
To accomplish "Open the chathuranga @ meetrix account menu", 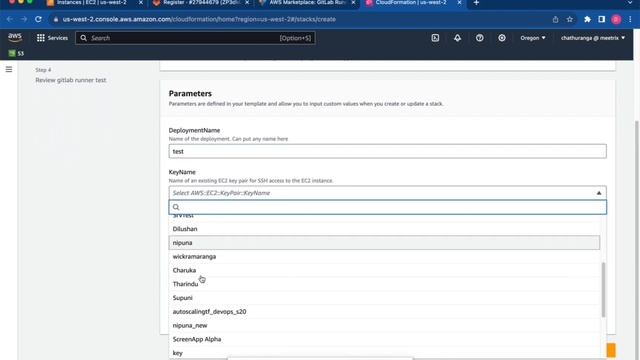I will click(593, 38).
